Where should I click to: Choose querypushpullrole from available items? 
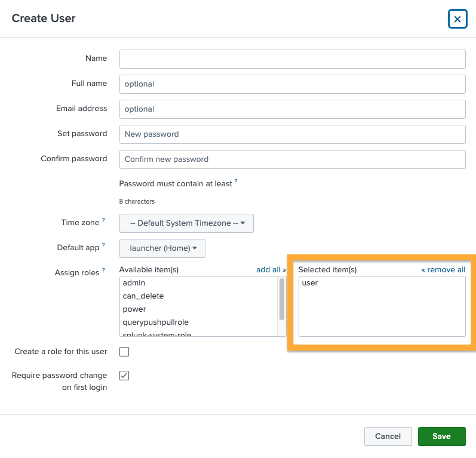[155, 322]
